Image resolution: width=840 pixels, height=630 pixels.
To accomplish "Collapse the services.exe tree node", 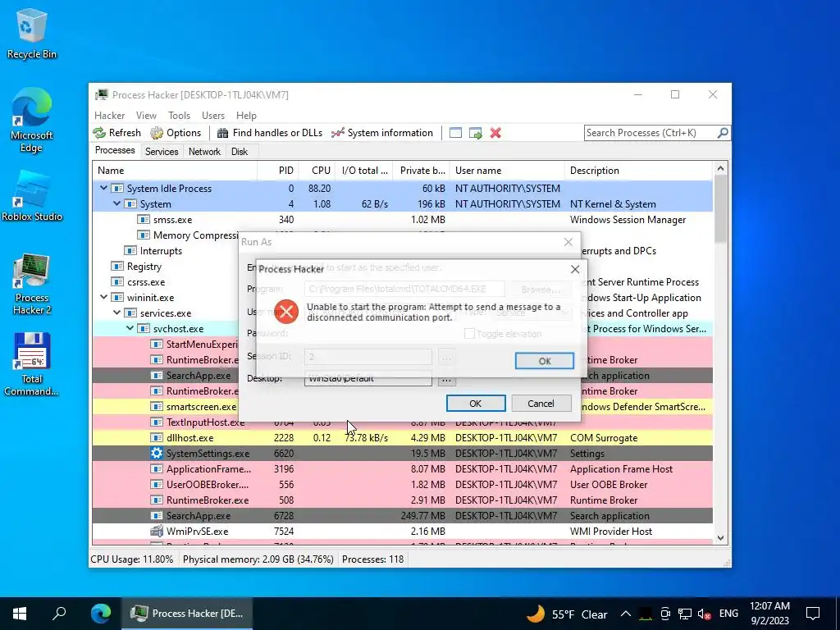I will pyautogui.click(x=116, y=313).
